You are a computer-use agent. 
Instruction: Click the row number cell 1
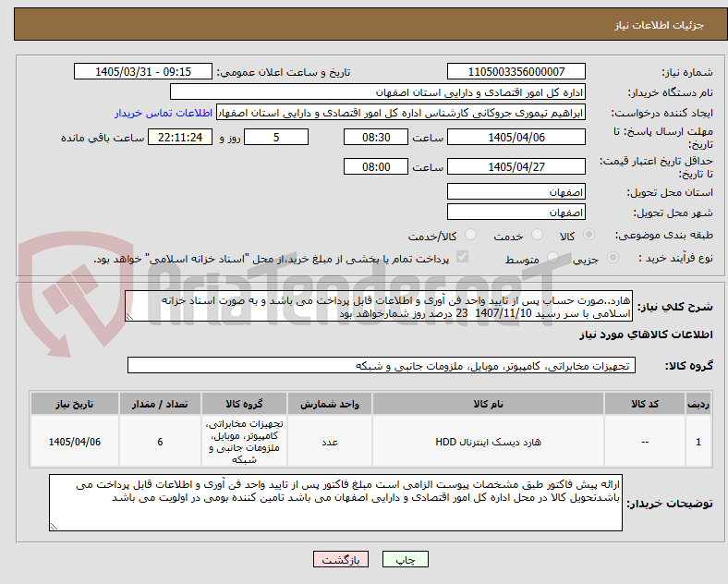(698, 442)
